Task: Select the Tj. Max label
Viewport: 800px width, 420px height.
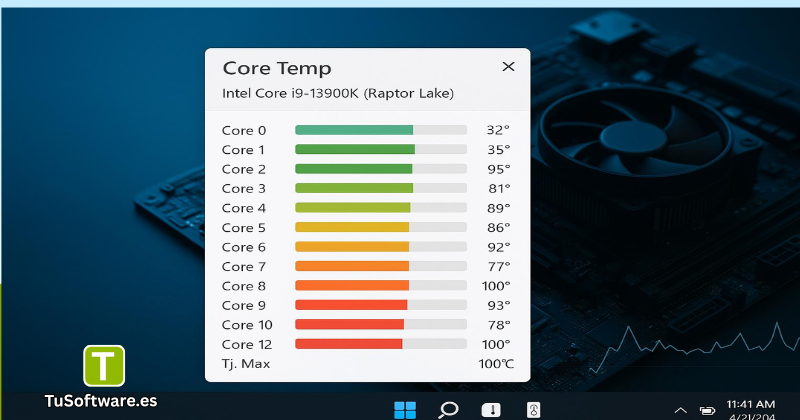Action: pyautogui.click(x=246, y=364)
